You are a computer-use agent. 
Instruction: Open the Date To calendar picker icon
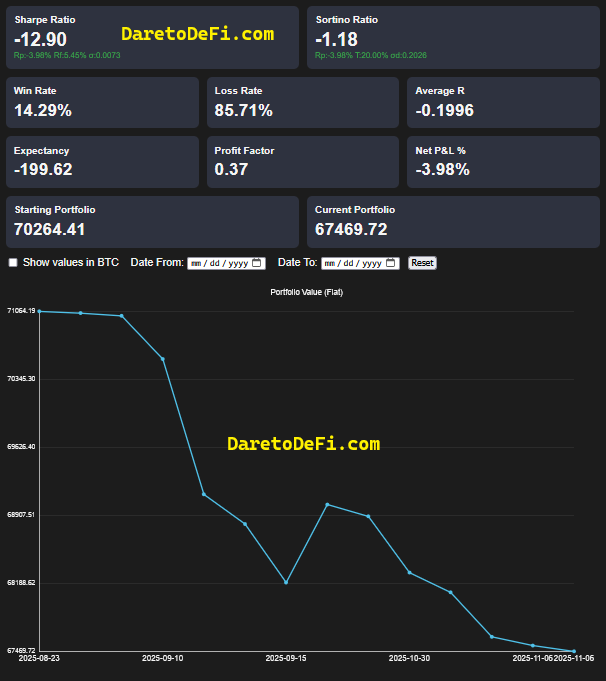pos(391,263)
